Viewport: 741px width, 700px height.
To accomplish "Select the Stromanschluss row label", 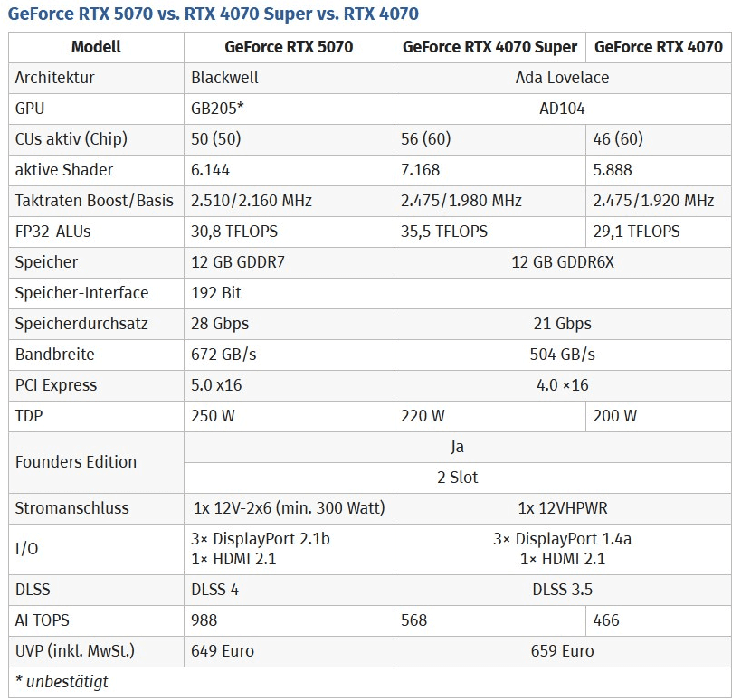I will 71,507.
